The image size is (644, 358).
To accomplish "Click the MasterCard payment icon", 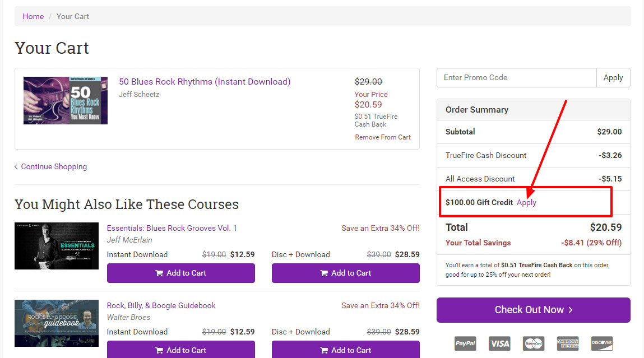I will [534, 343].
